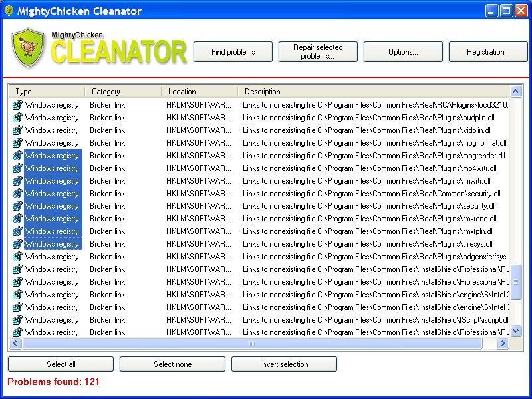The width and height of the screenshot is (532, 399).
Task: Select description ending in Plugins\security.dll
Action: click(369, 206)
